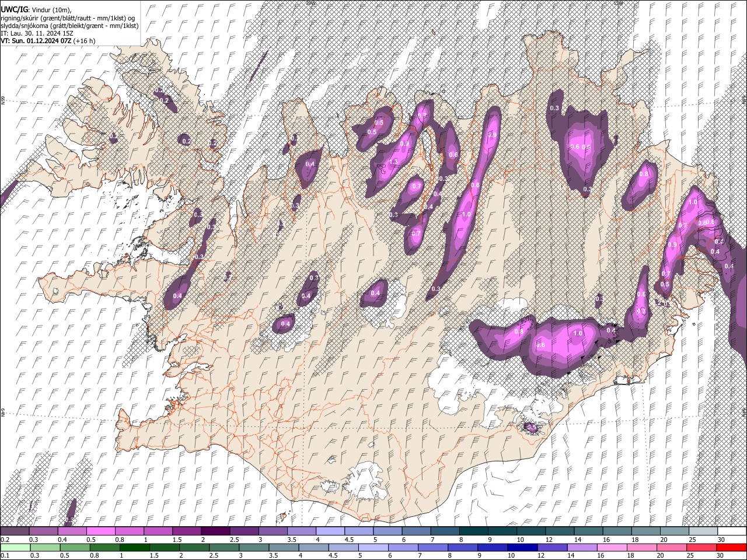Click the top-row light lavender swatch at 4
747x560 pixels.
[x=330, y=531]
